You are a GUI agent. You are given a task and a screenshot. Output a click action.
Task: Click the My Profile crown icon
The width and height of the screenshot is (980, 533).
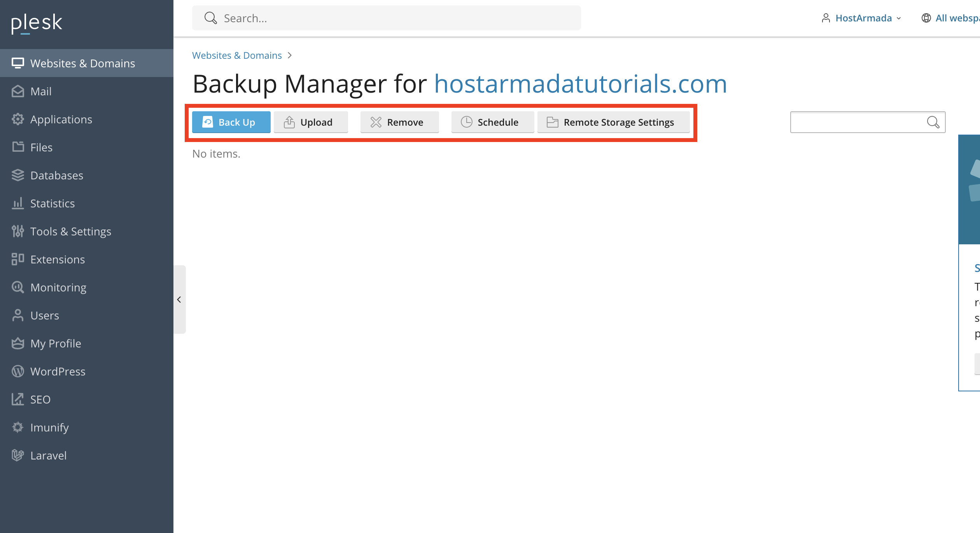tap(18, 343)
